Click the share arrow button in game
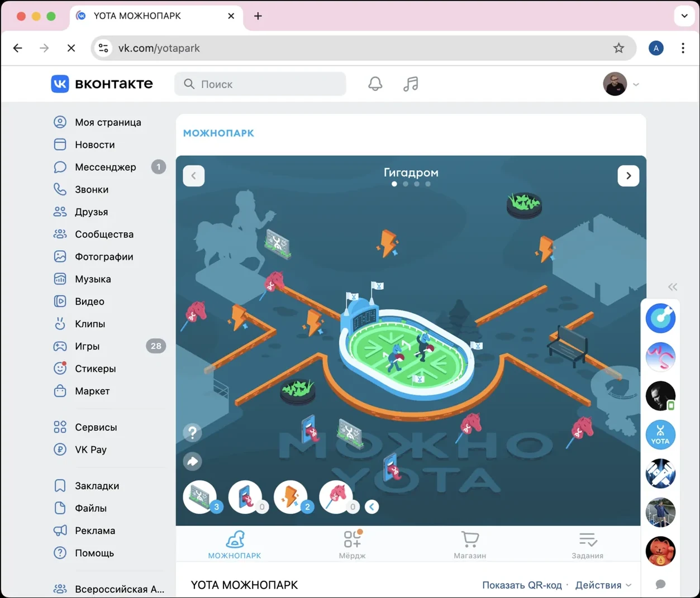 tap(193, 461)
